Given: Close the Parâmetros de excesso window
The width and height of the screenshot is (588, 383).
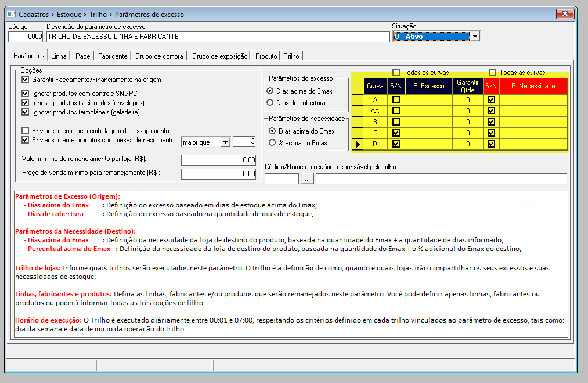Looking at the screenshot, I should coord(565,14).
